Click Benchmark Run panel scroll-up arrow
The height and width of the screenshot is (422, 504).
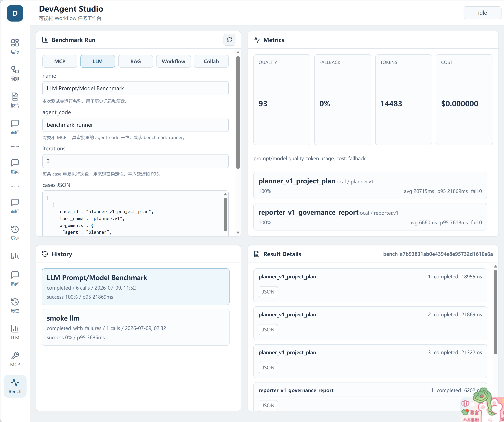point(238,52)
